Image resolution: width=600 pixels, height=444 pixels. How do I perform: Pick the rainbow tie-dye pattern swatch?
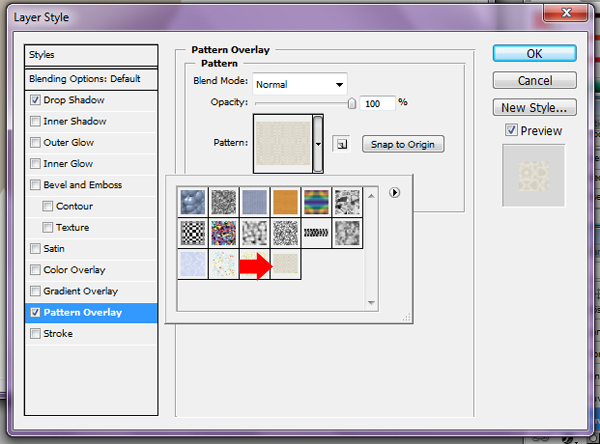(x=317, y=201)
